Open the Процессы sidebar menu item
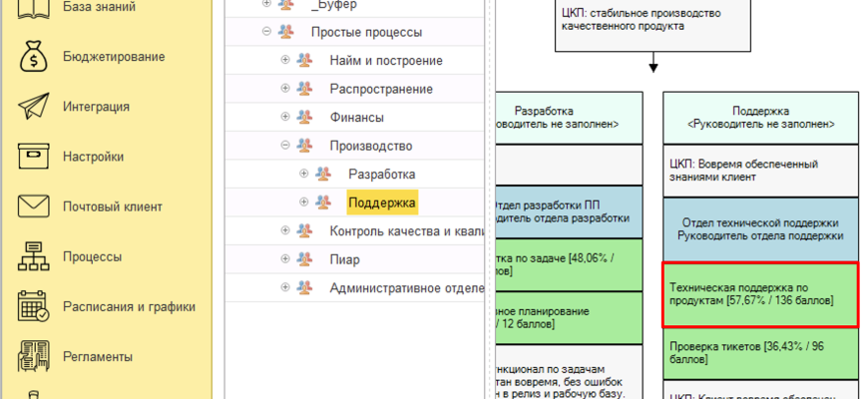 [x=92, y=256]
